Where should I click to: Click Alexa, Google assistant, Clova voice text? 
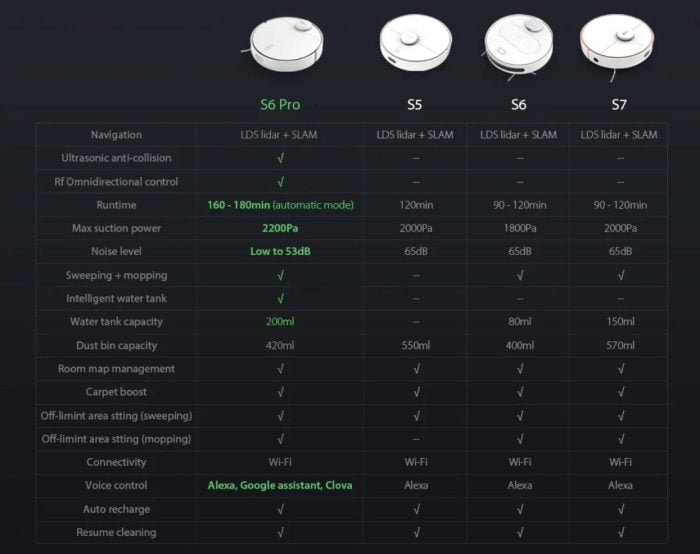click(280, 485)
